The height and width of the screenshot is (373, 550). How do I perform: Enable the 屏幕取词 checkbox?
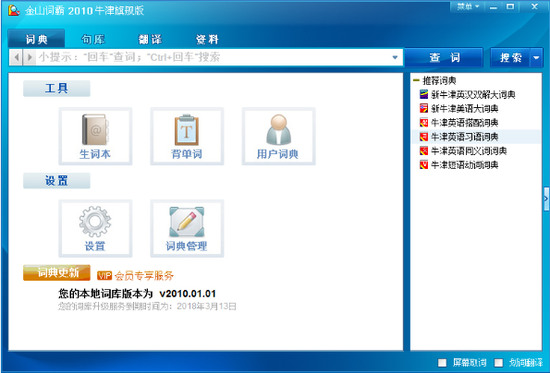(442, 362)
